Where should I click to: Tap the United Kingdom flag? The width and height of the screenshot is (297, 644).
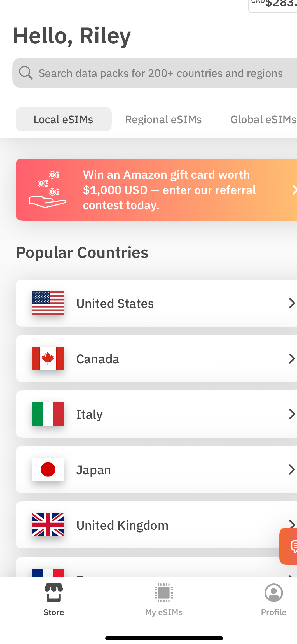coord(48,525)
